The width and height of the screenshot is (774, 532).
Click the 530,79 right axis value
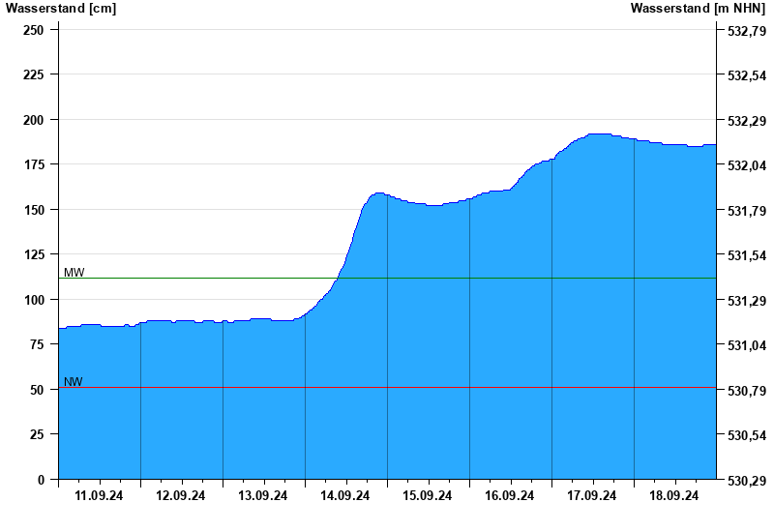point(747,391)
